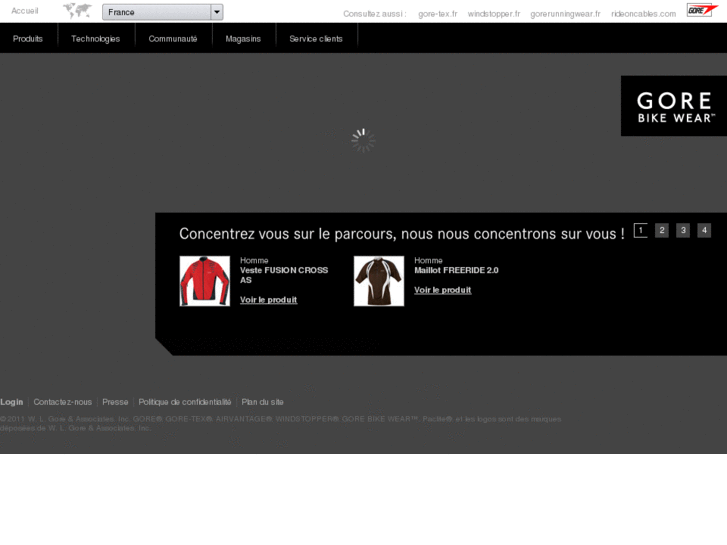Image resolution: width=727 pixels, height=545 pixels.
Task: Open Voir le produit for Maillot FREERIDE
Action: click(x=442, y=290)
